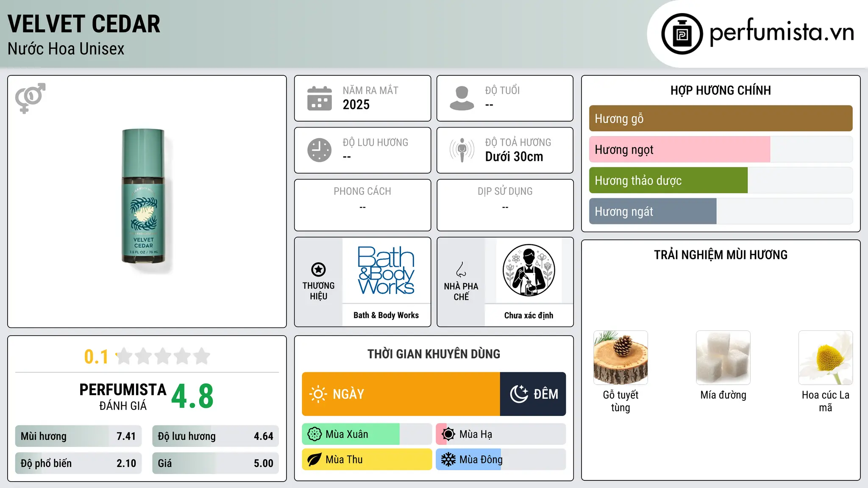Click the ĐỘ TOẢ HƯƠNG label
The image size is (868, 488).
(518, 142)
